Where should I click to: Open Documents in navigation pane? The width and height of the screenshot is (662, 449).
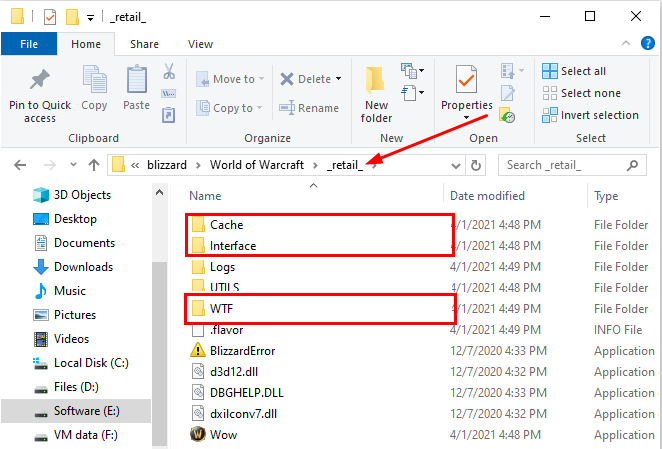[74, 243]
